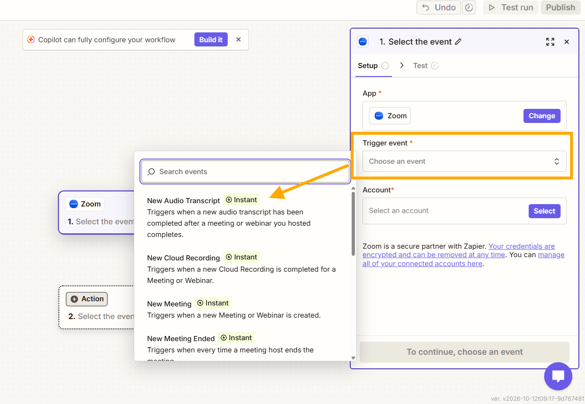Click the Zoom app chip
The image size is (585, 404).
[x=390, y=116]
